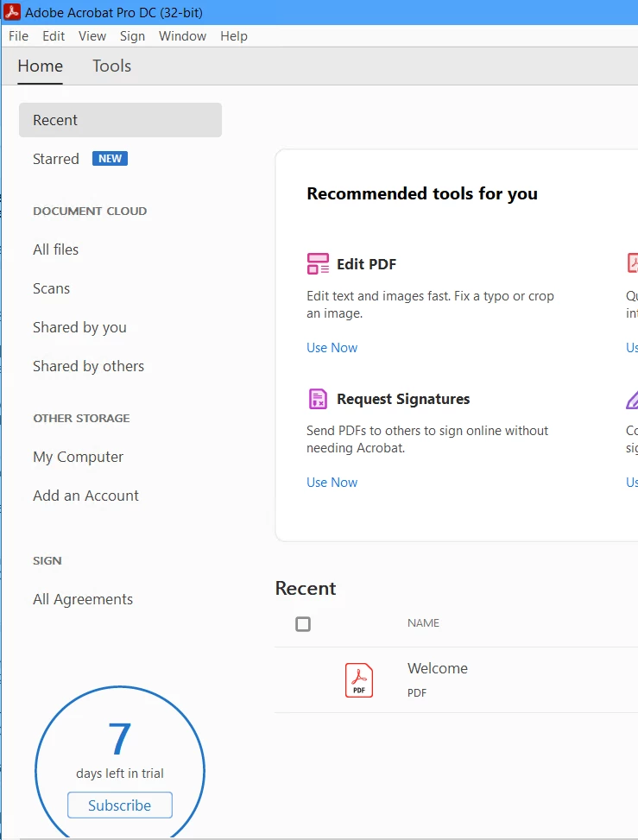
Task: Open the File menu
Action: (x=19, y=36)
